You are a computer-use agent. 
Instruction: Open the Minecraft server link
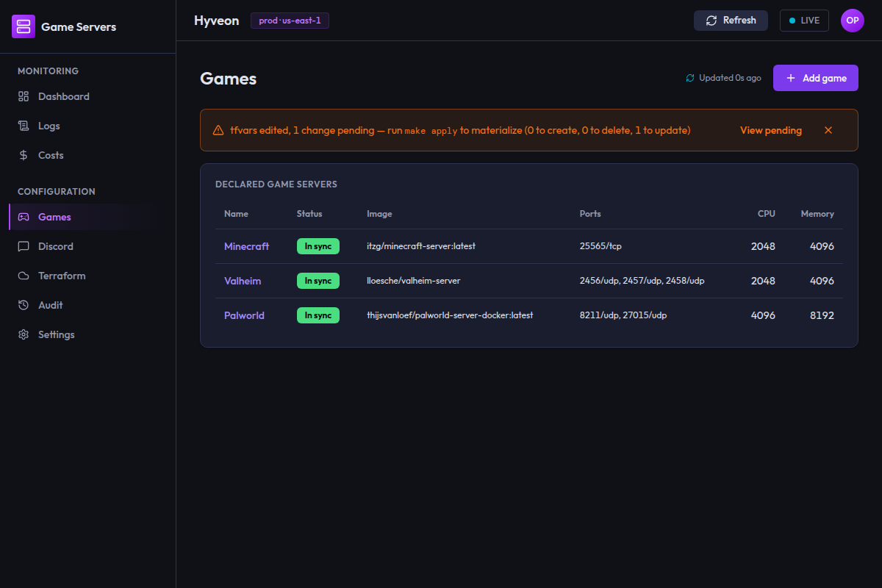(x=246, y=246)
